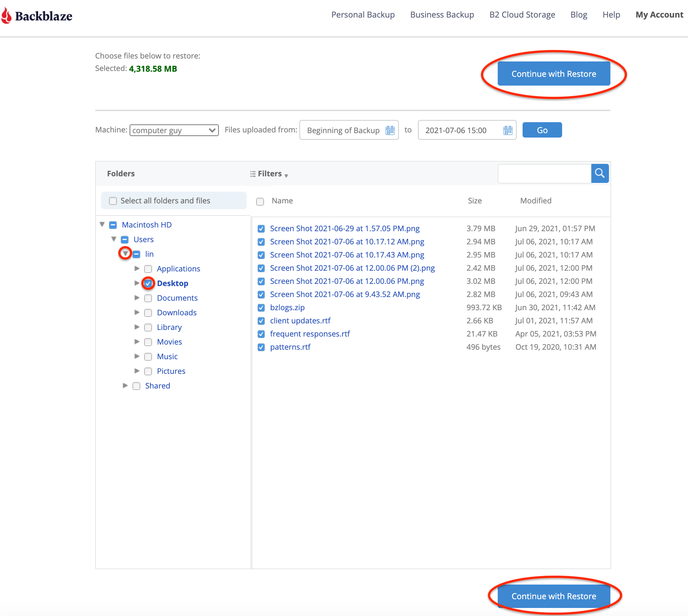Expand the Shared folder arrow

pos(125,386)
